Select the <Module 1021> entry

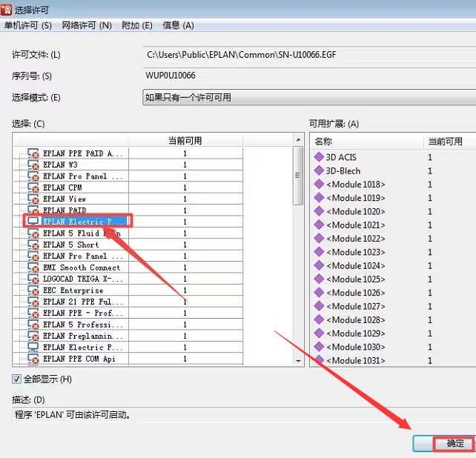tap(355, 225)
